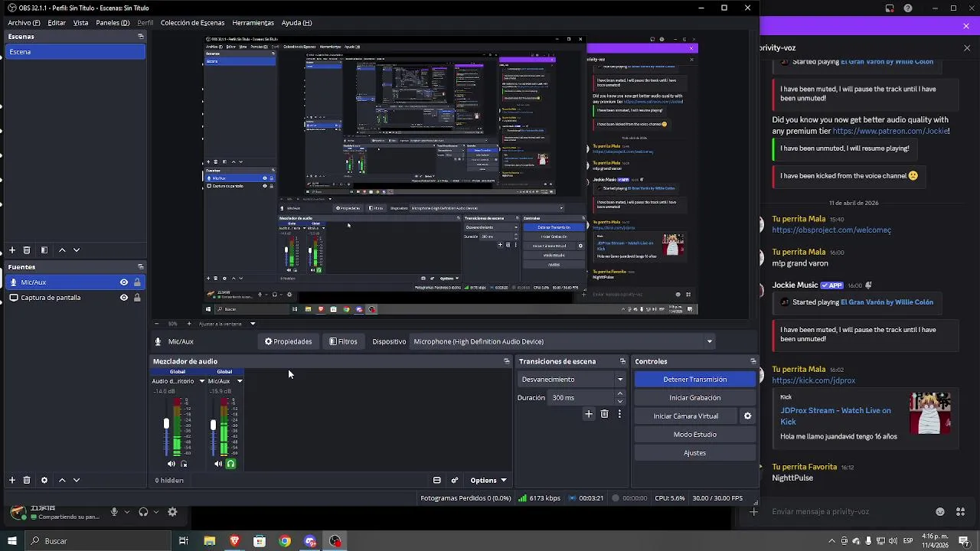This screenshot has height=551, width=980.
Task: Click the Modo Estudio button
Action: coord(694,435)
